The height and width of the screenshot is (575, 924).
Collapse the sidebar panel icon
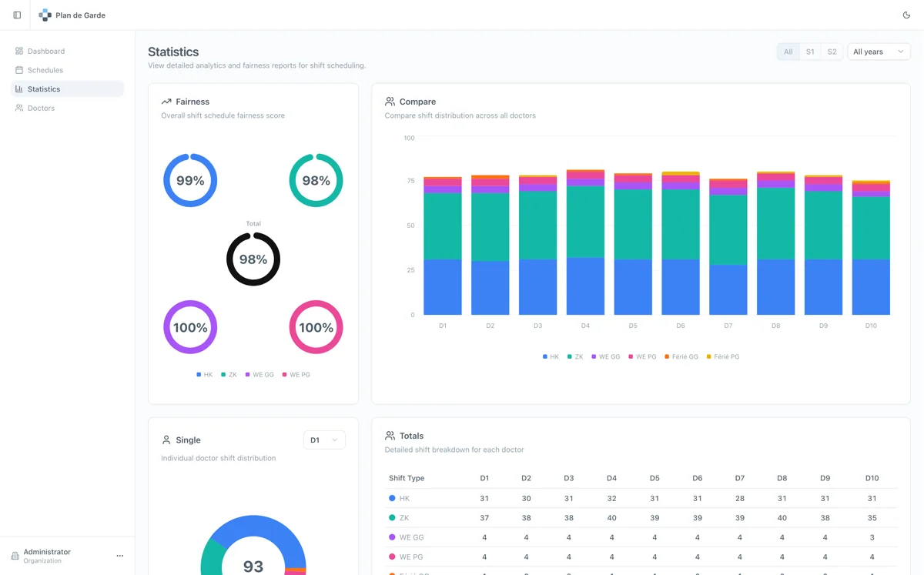(x=17, y=15)
